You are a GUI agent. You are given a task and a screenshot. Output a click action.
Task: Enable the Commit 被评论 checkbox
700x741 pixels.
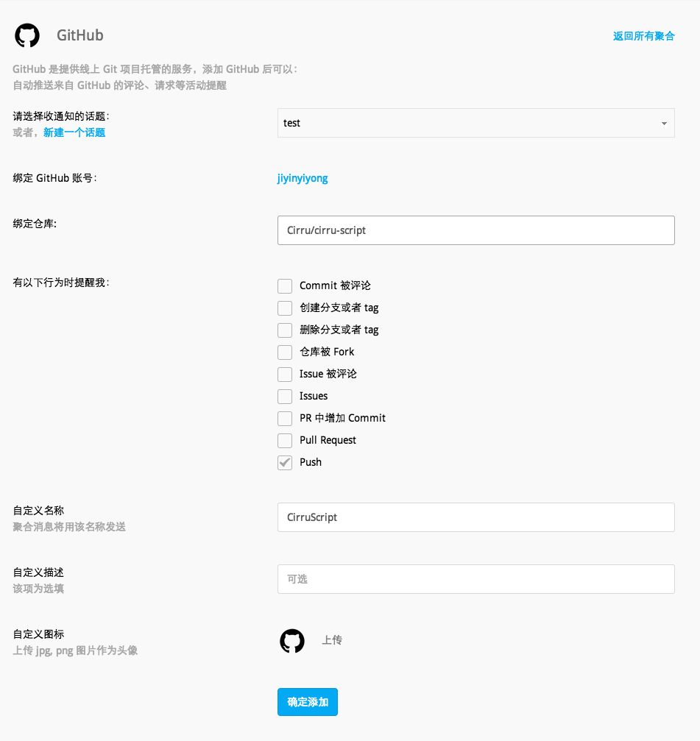pos(285,286)
